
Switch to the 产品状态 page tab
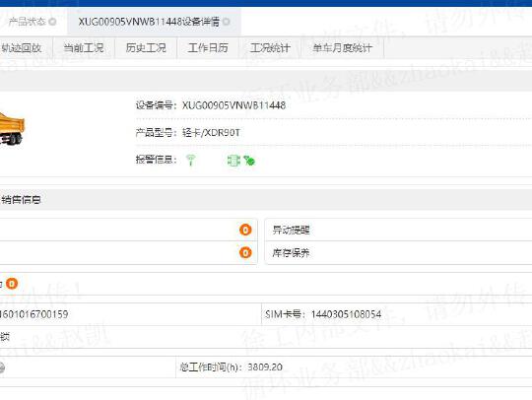[27, 22]
